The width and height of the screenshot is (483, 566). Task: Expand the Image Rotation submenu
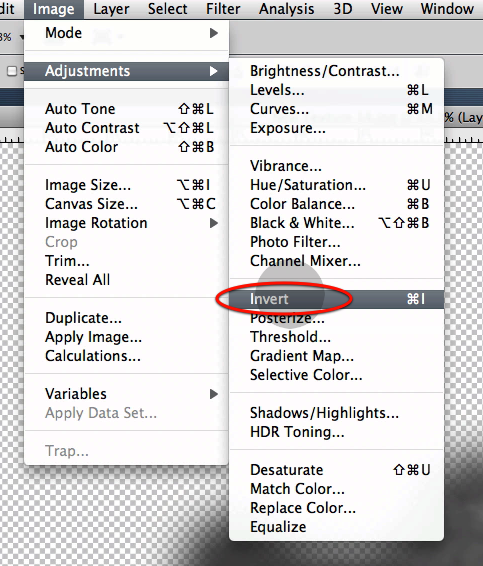[x=214, y=223]
